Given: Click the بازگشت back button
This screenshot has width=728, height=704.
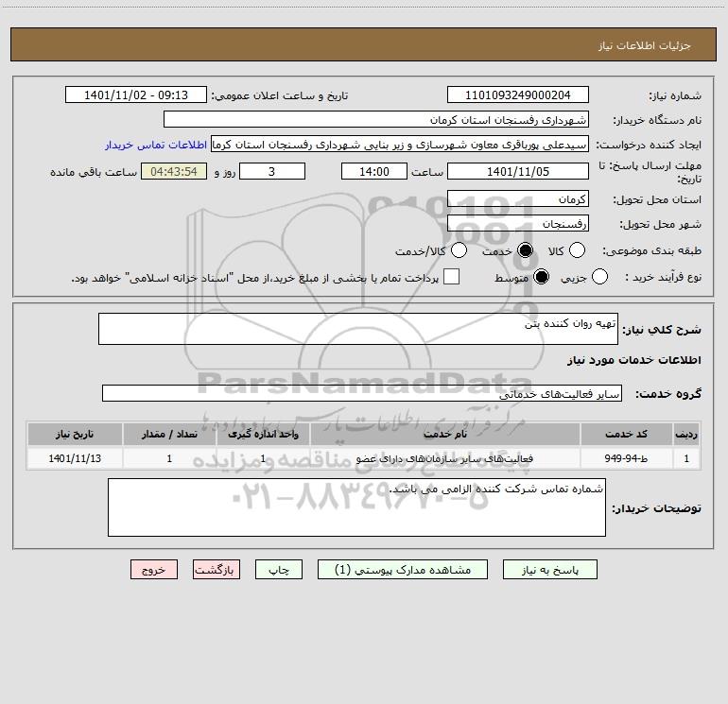Looking at the screenshot, I should (217, 570).
